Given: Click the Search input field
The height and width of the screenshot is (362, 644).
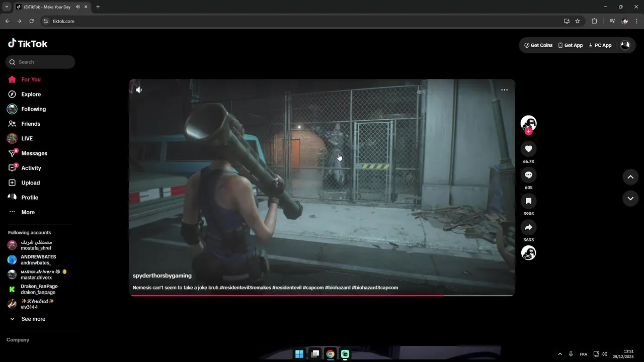Looking at the screenshot, I should pyautogui.click(x=40, y=62).
